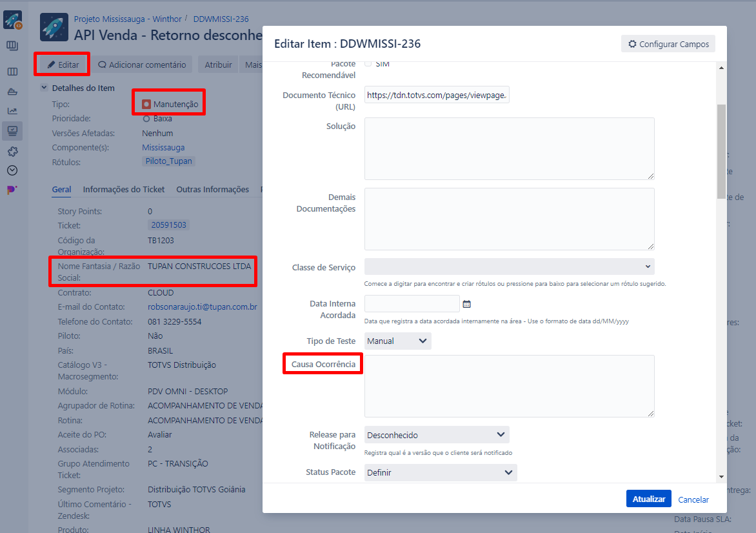Click the project rocket avatar next to title
The width and height of the screenshot is (756, 533).
(54, 28)
